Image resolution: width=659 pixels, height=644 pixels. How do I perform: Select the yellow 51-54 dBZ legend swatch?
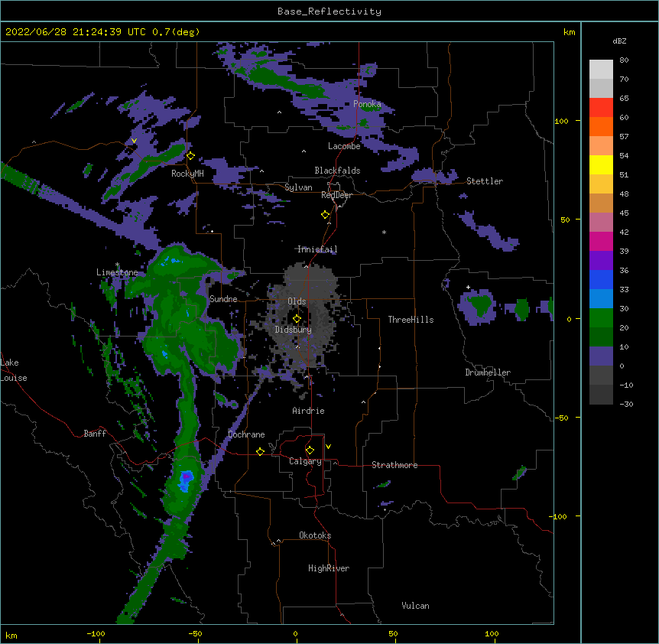(601, 164)
